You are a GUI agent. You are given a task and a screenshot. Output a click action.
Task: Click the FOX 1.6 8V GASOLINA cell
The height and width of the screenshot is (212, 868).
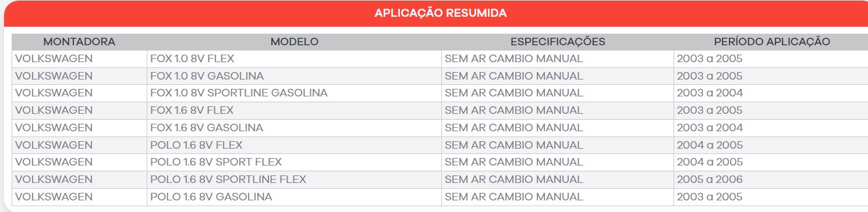tap(294, 128)
